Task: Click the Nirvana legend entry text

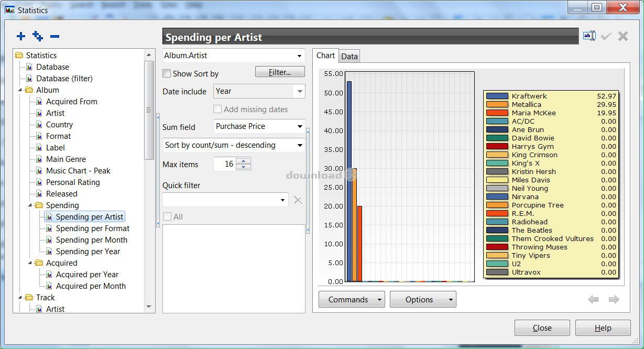Action: coord(526,197)
